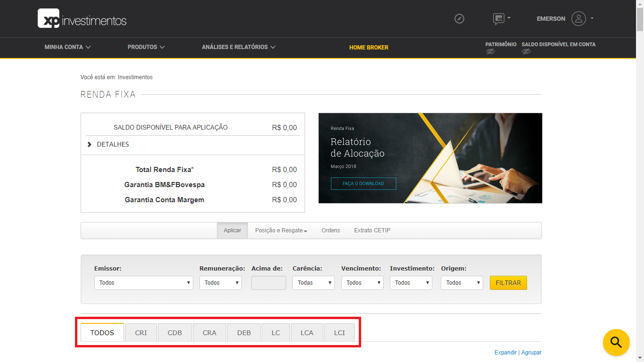Screen dimensions: 644x362
Task: Select the LC tab
Action: coord(276,332)
